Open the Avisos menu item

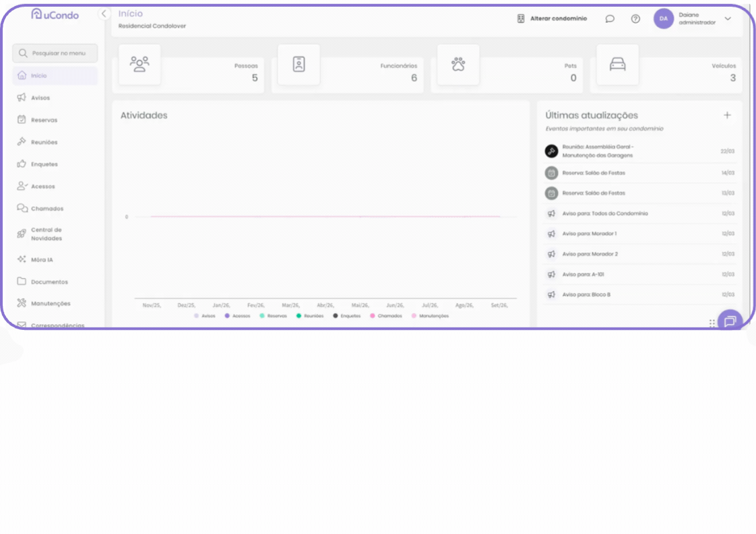pyautogui.click(x=55, y=98)
